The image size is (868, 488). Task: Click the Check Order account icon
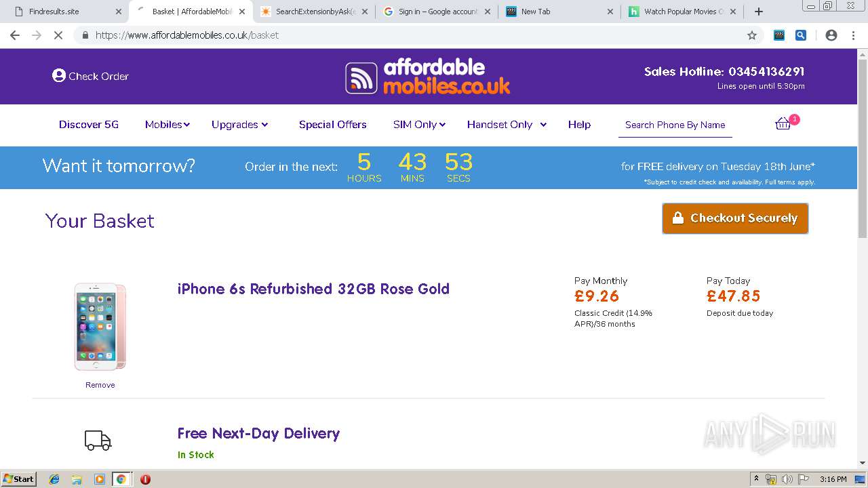click(59, 76)
